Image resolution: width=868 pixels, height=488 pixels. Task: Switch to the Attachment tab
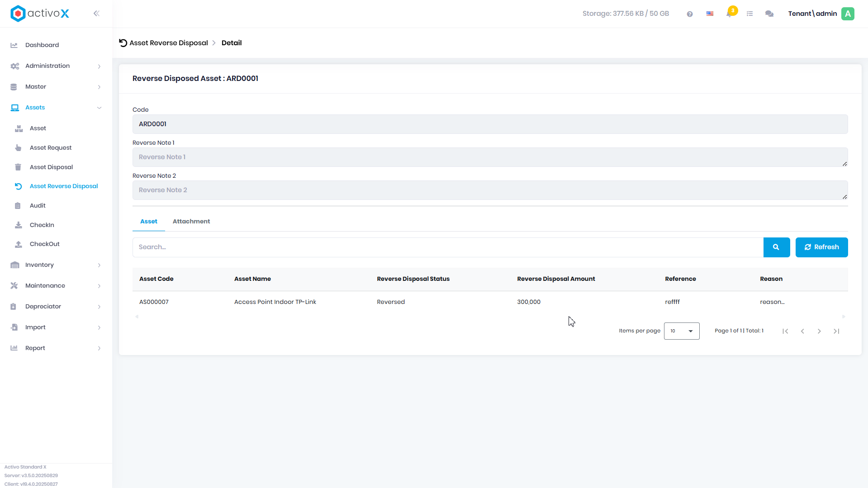tap(191, 222)
